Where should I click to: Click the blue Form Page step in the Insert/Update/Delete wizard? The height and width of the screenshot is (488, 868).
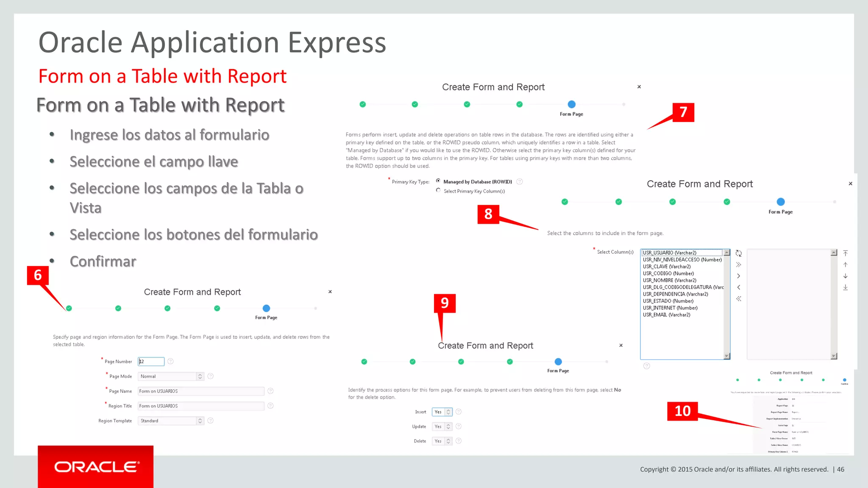tap(558, 362)
